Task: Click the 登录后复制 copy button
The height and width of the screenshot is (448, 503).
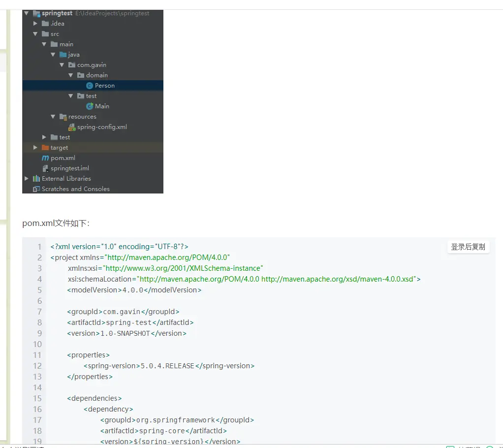Action: pos(468,247)
